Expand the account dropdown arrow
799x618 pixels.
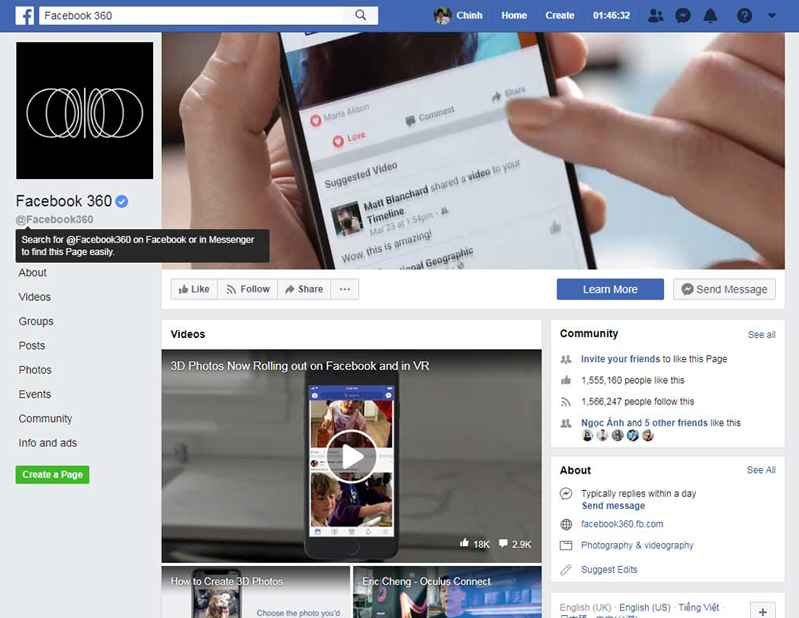(772, 16)
